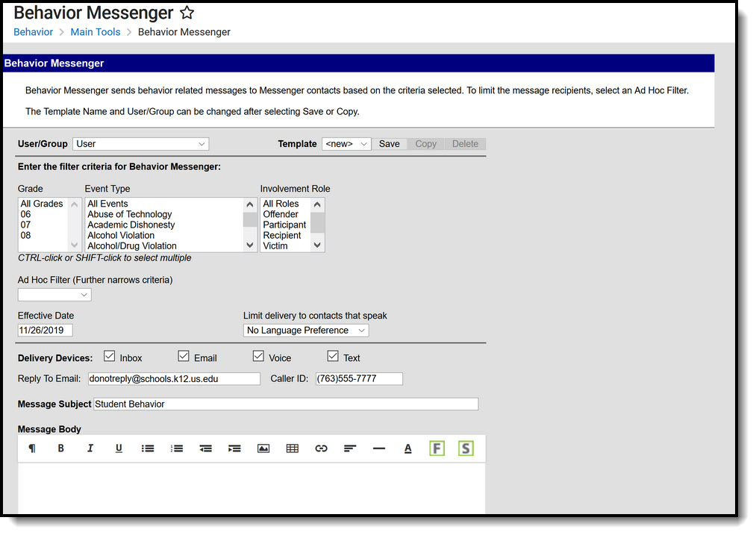Click the Effective Date field
This screenshot has height=535, width=756.
(45, 331)
